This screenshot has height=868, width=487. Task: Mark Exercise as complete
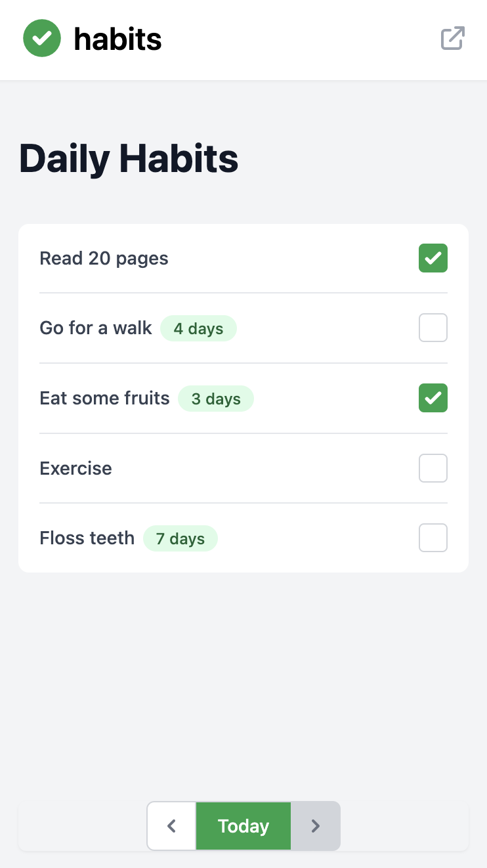coord(433,468)
